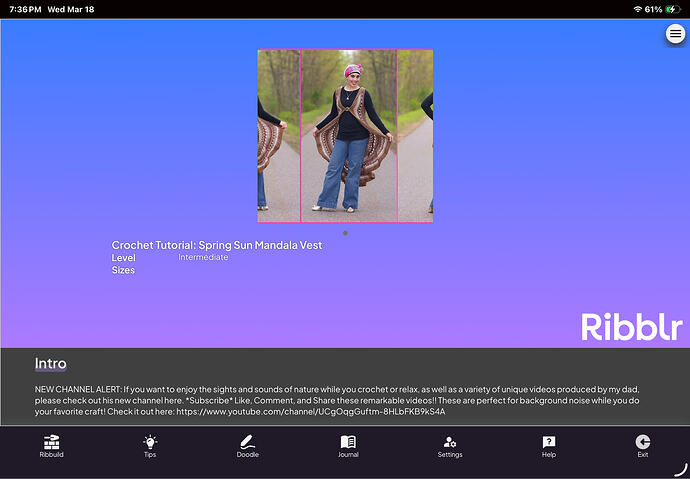This screenshot has width=690, height=479.
Task: Show Tips with the lightbulb icon
Action: point(150,446)
